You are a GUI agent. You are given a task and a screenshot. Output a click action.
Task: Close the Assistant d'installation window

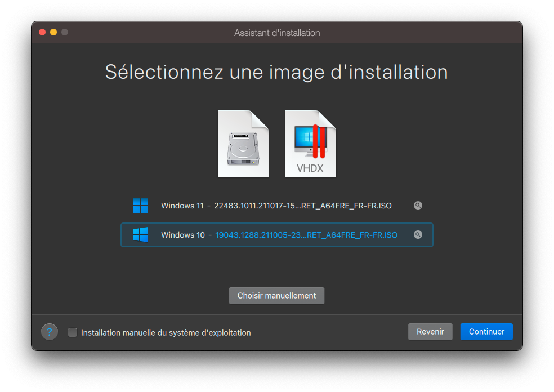pos(42,32)
